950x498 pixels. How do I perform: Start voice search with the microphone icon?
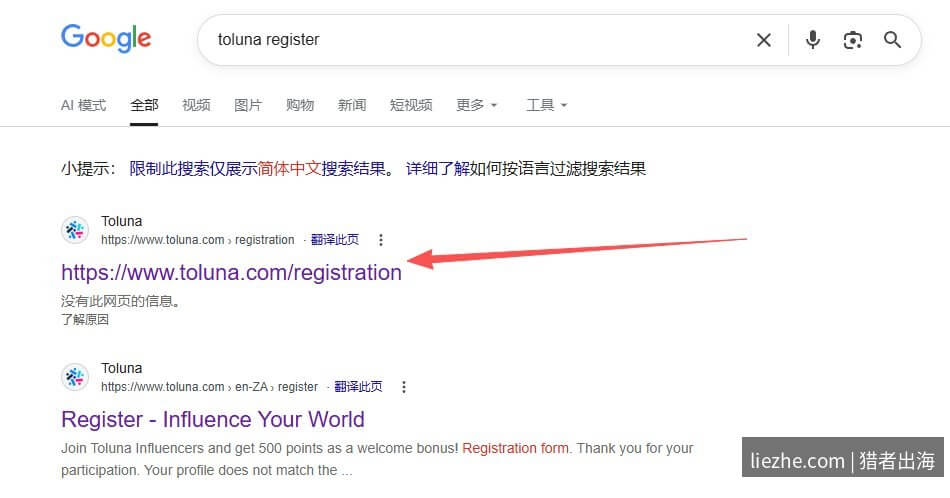click(x=812, y=40)
